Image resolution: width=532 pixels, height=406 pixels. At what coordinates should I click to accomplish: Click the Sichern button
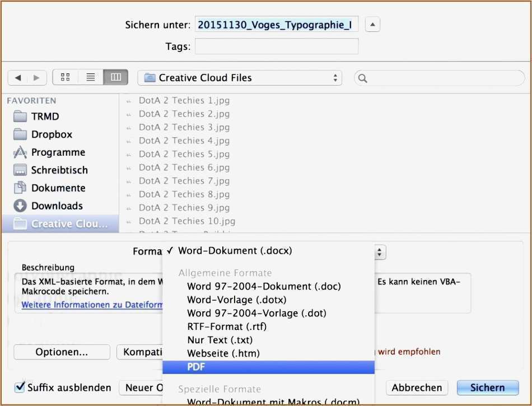[x=487, y=388]
